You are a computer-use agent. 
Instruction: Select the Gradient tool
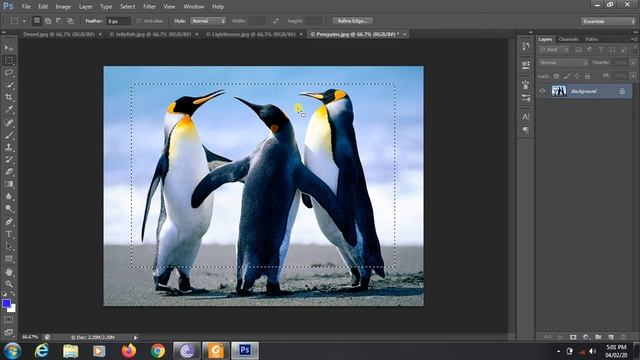click(9, 184)
